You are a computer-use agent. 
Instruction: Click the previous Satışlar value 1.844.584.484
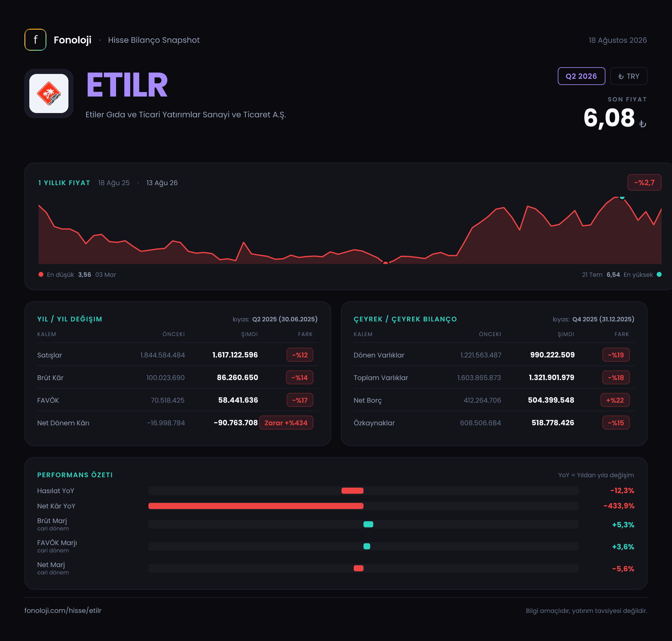click(x=163, y=355)
